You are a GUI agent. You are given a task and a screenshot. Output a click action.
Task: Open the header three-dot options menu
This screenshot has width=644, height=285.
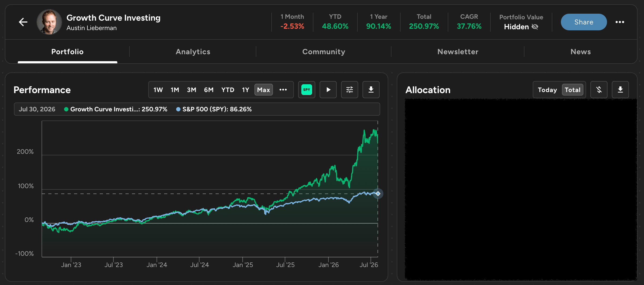(x=620, y=22)
